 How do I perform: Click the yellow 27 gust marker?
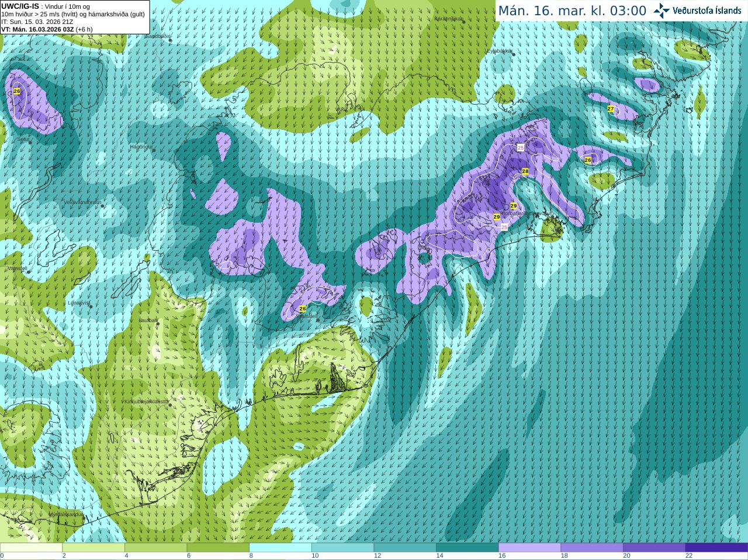pos(611,109)
